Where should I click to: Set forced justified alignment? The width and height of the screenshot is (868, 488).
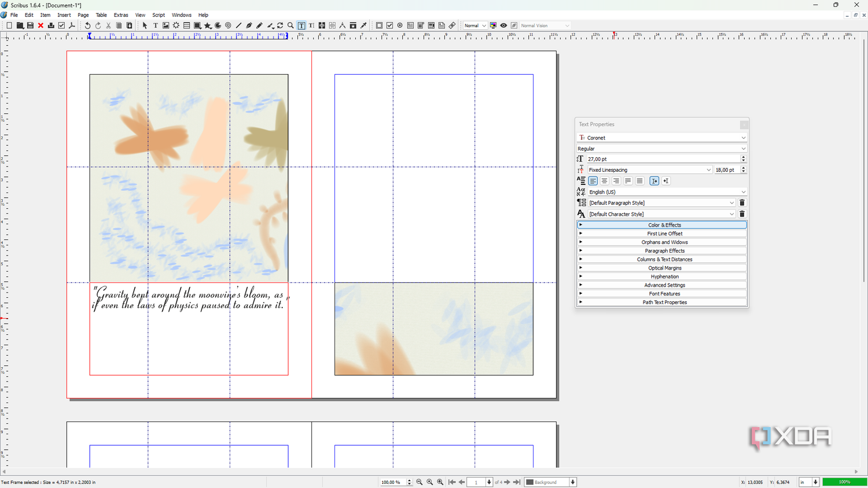point(639,181)
